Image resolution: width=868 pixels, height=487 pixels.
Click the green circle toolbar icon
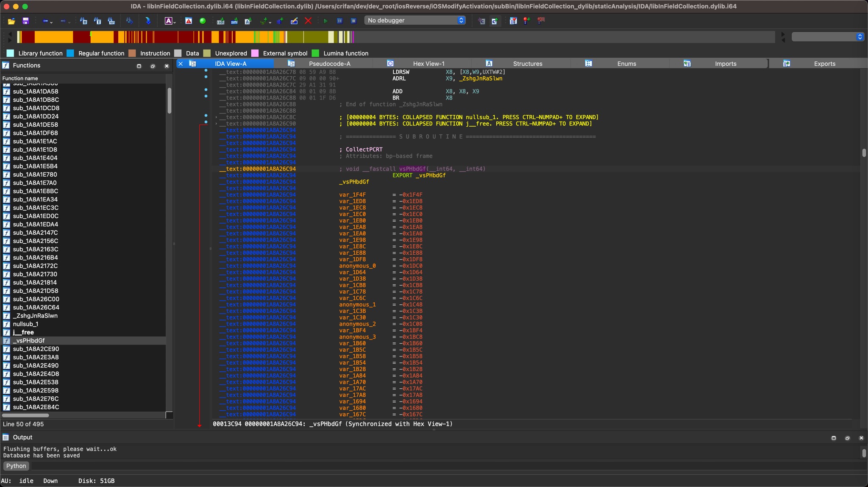(203, 21)
